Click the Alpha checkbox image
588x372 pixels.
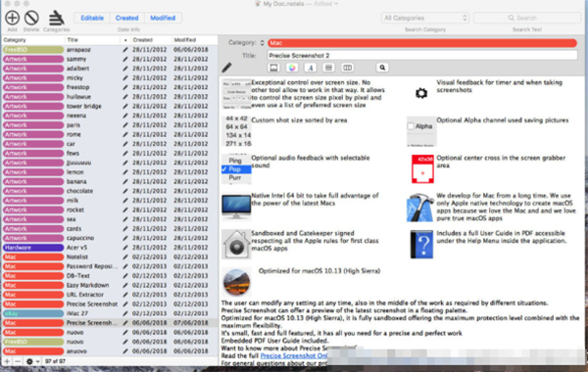pos(421,131)
